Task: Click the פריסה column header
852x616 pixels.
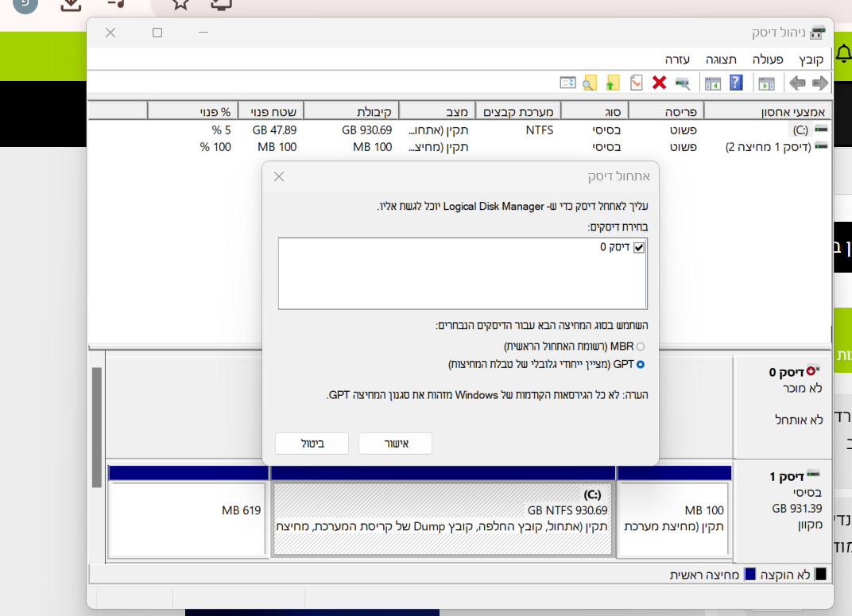Action: 666,112
